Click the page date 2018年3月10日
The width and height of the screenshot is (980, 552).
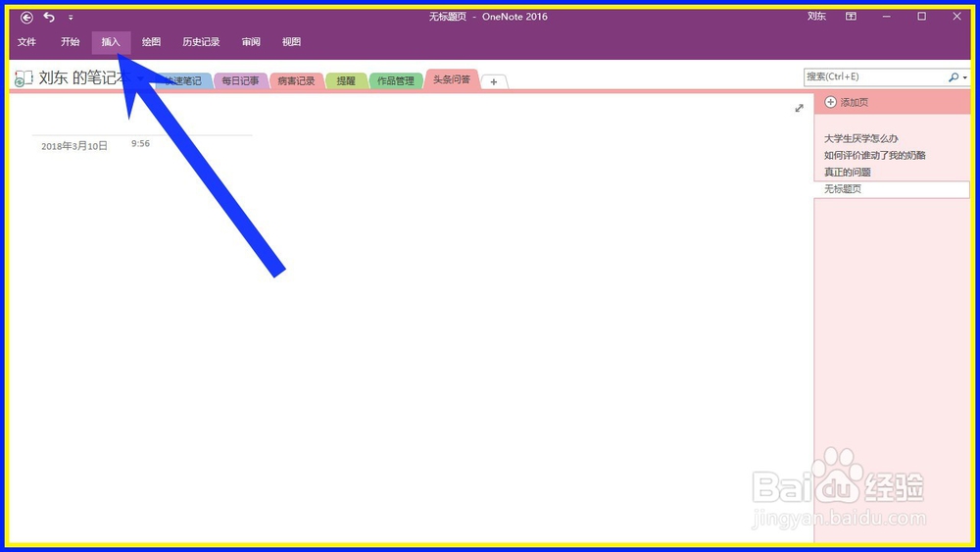(x=74, y=146)
